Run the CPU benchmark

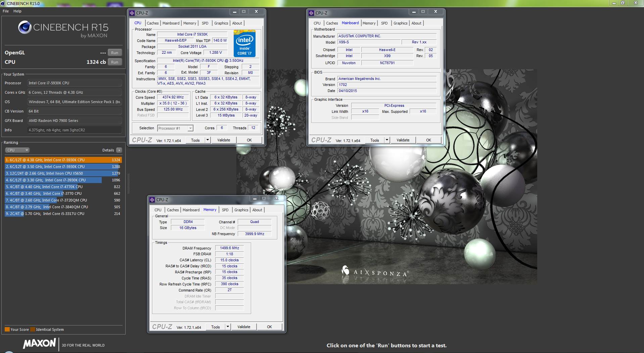[115, 62]
